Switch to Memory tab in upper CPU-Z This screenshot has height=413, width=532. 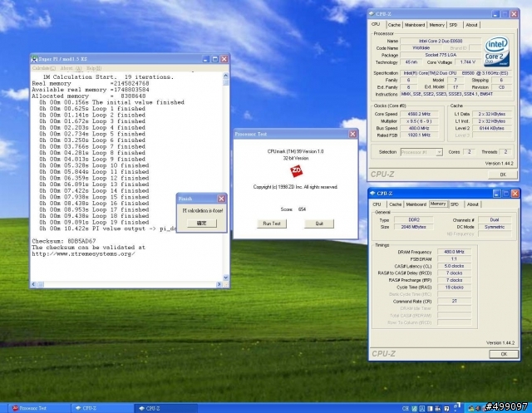436,25
